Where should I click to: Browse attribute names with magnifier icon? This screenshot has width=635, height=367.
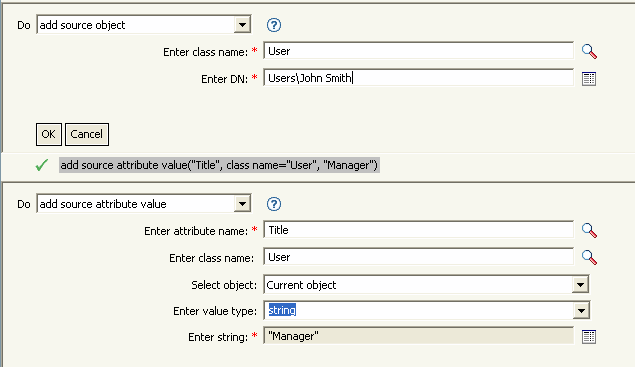(x=589, y=230)
